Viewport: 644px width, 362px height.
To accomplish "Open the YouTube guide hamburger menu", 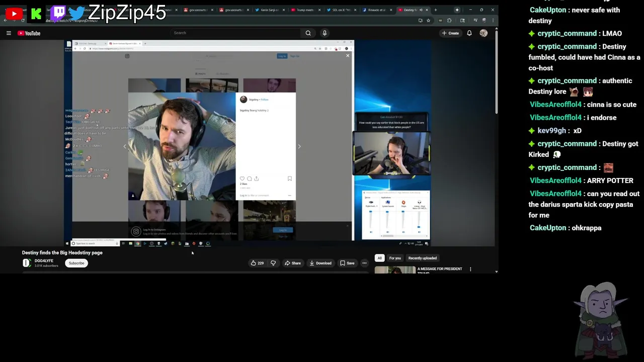I will tap(9, 33).
